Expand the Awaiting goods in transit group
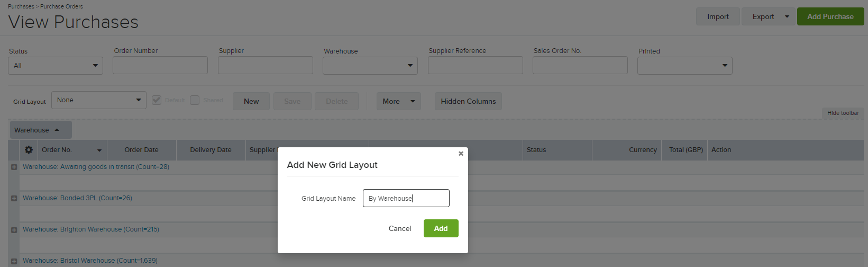The height and width of the screenshot is (267, 868). tap(14, 167)
